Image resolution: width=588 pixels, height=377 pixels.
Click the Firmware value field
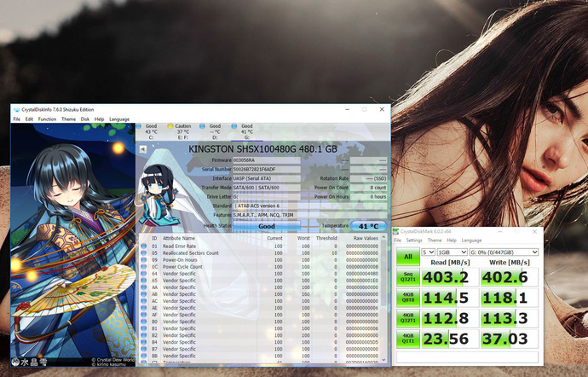(x=267, y=160)
